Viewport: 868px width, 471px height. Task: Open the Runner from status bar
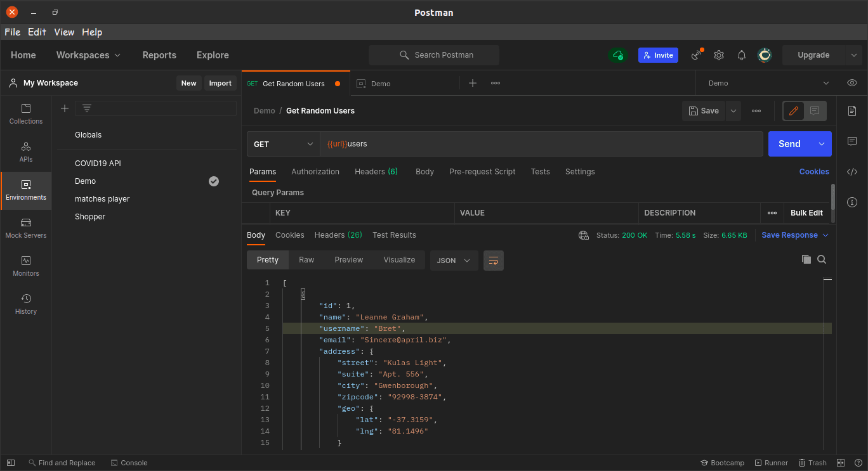[771, 463]
